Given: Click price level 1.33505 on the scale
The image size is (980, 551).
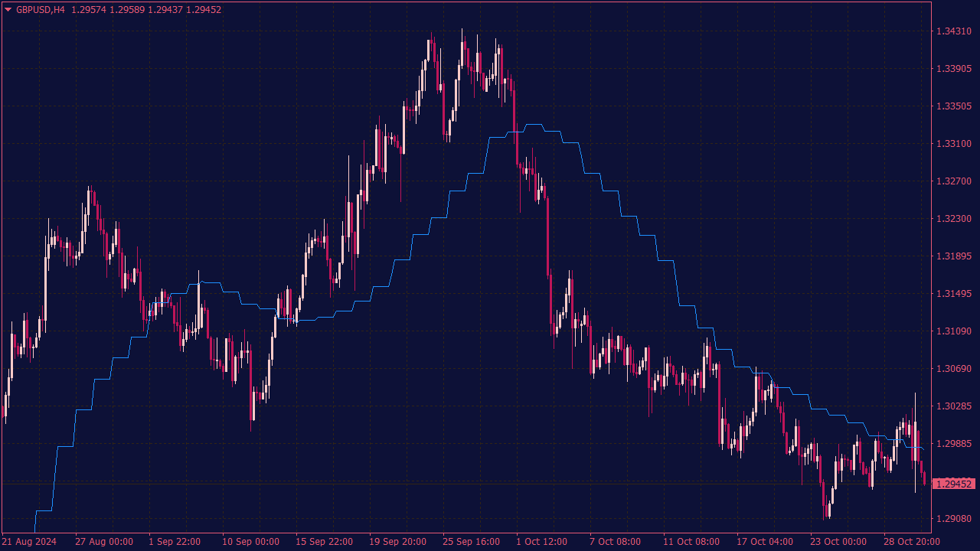Looking at the screenshot, I should point(954,106).
